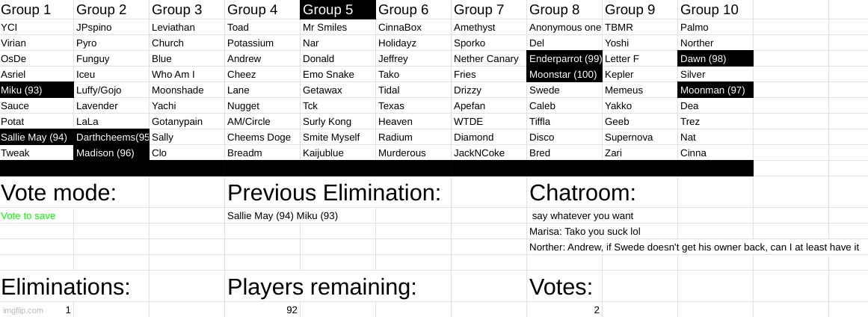Click the "Nether Canary" cell

[486, 59]
